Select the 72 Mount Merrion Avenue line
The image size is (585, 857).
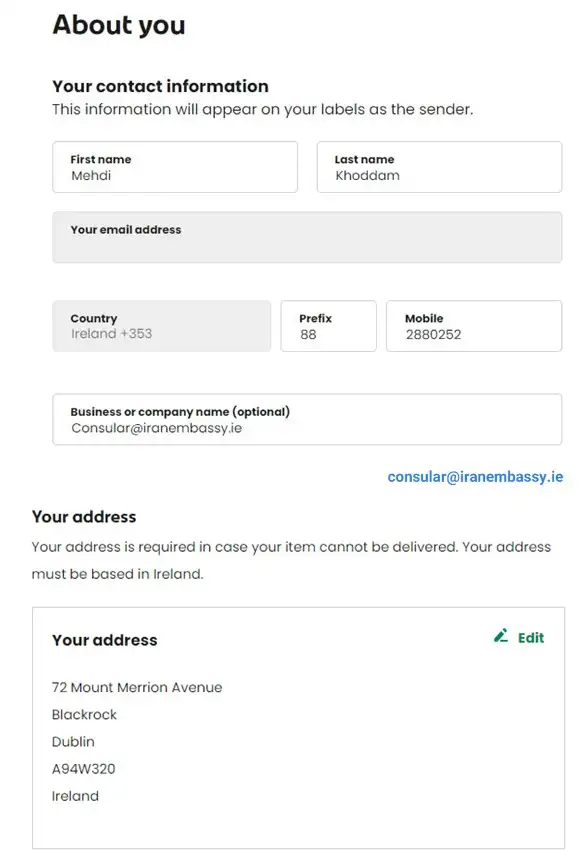(137, 687)
